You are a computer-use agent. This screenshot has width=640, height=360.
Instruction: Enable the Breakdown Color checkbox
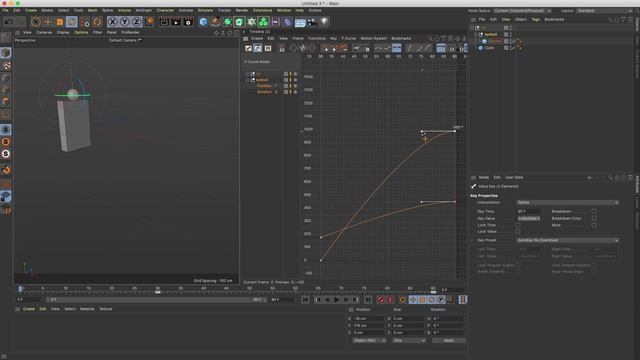point(594,218)
